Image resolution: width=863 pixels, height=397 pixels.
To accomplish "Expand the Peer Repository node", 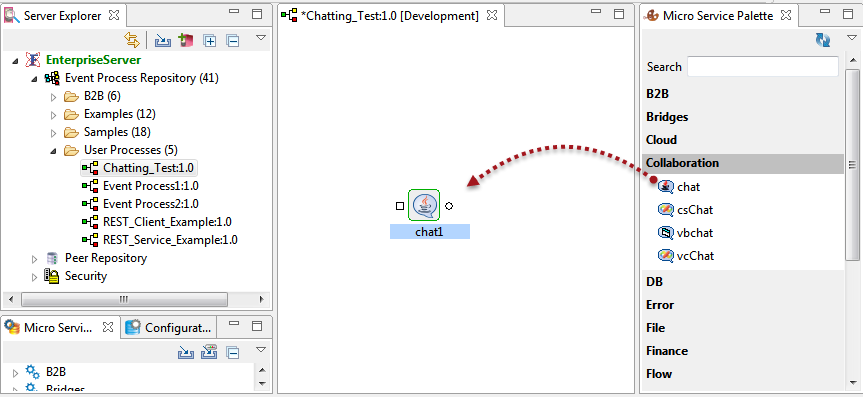I will coord(35,258).
